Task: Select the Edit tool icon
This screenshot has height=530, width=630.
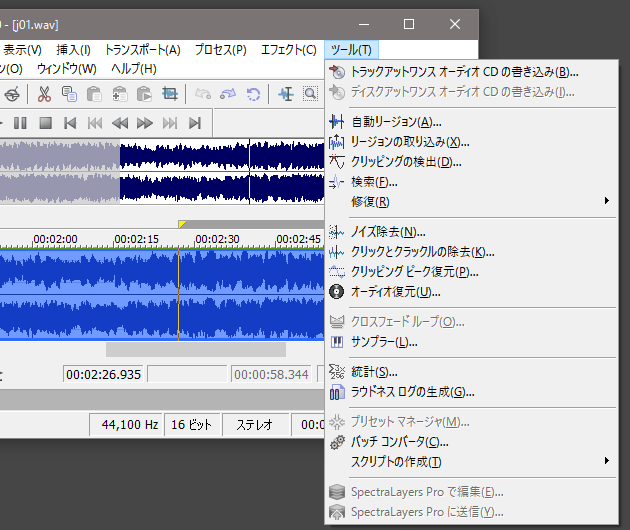Action: click(286, 94)
